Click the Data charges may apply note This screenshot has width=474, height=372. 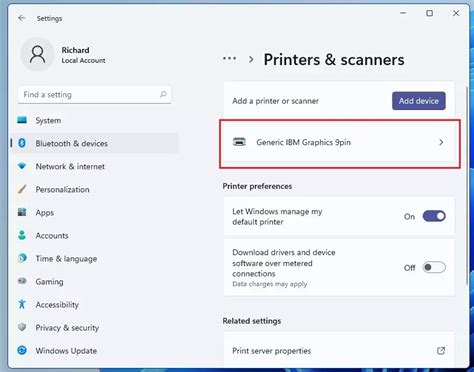point(270,284)
